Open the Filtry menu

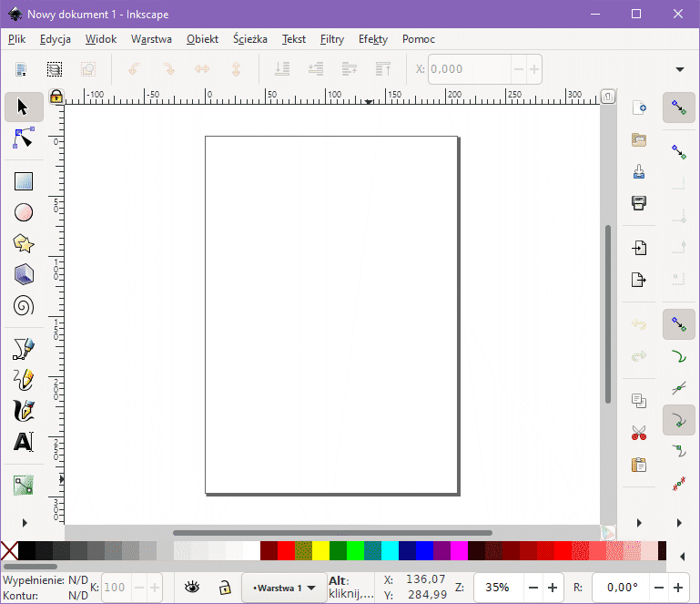(x=331, y=39)
